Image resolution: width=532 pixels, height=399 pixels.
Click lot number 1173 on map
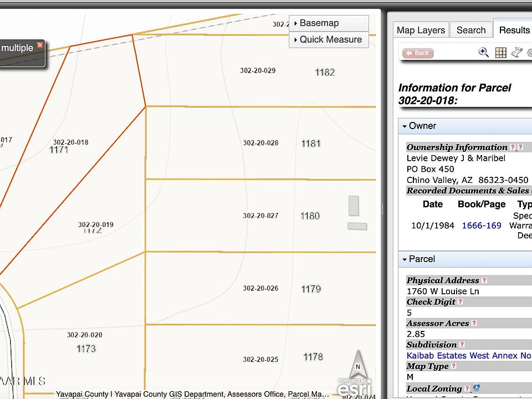[x=86, y=349]
